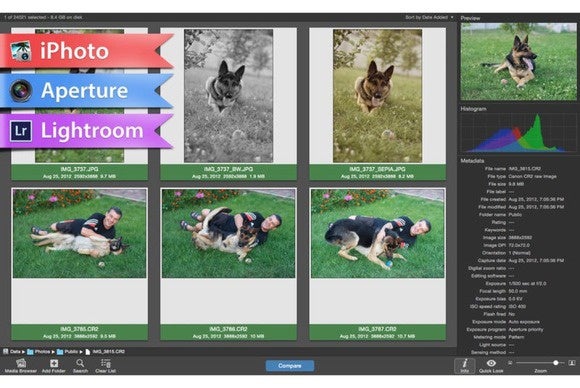Click IMG_3815.CR2 file in the path bar

pyautogui.click(x=105, y=352)
